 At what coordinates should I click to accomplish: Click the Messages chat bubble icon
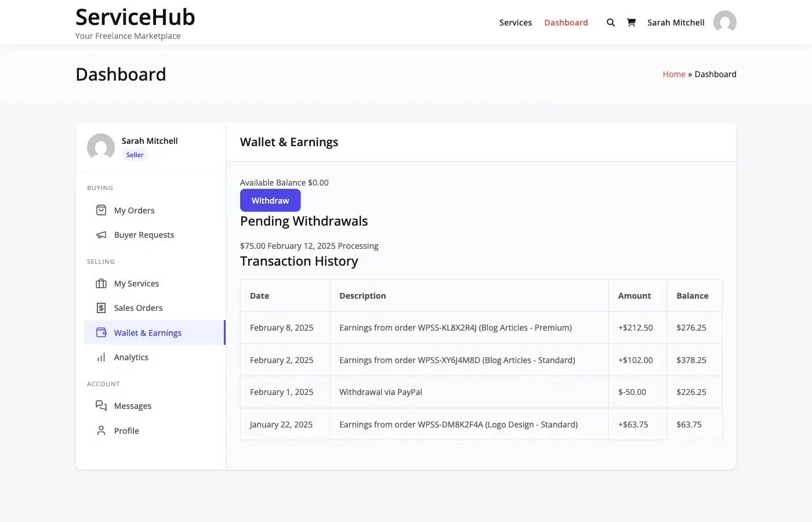tap(101, 405)
